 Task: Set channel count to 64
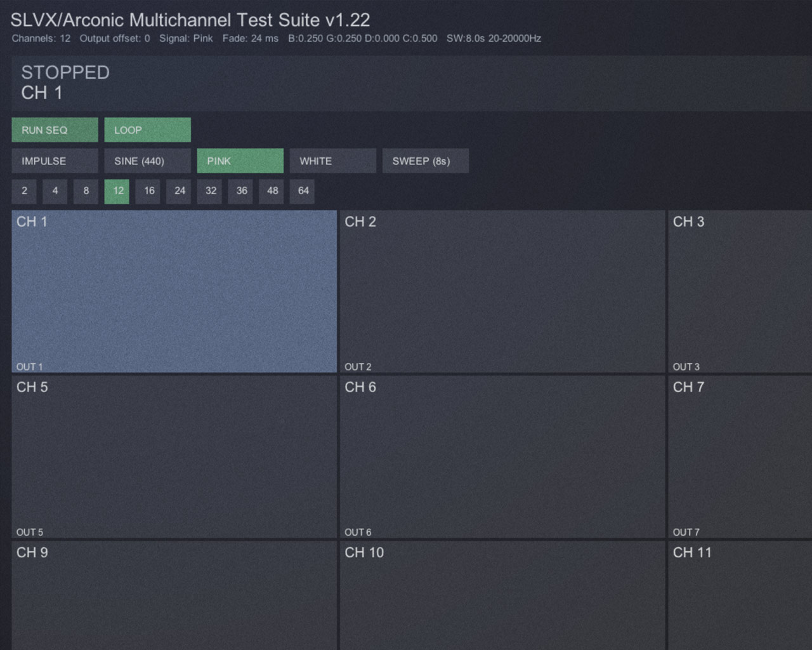pyautogui.click(x=303, y=191)
